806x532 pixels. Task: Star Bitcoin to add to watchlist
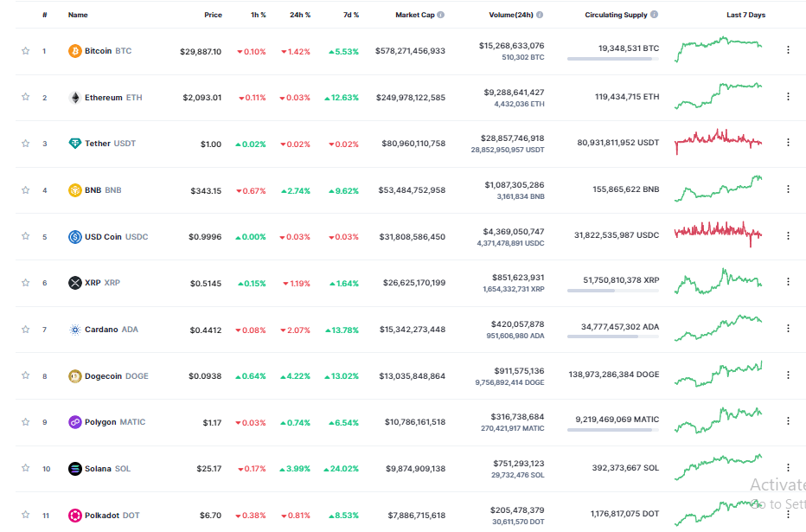26,51
